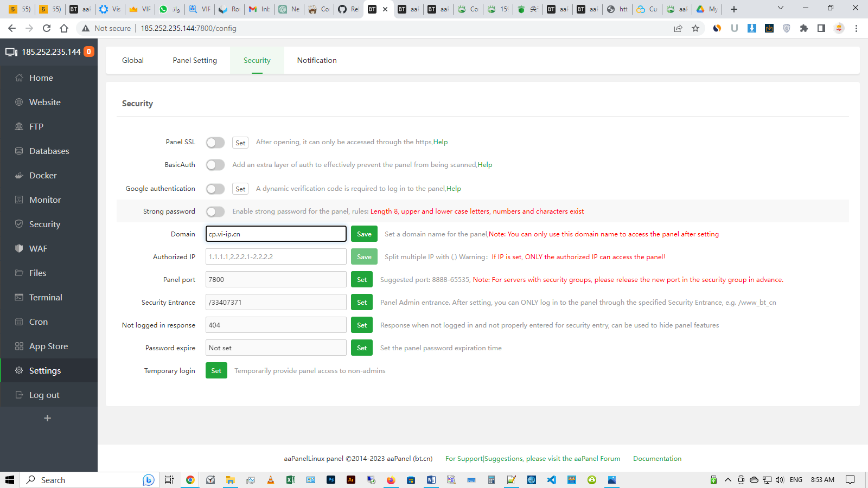
Task: Save the Domain field value
Action: [364, 234]
